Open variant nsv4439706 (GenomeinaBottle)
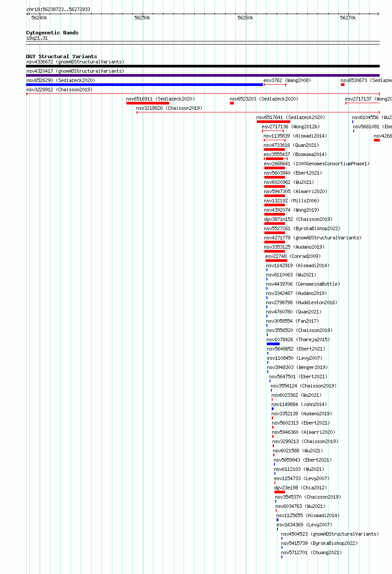Image resolution: width=392 pixels, height=574 pixels. [303, 284]
